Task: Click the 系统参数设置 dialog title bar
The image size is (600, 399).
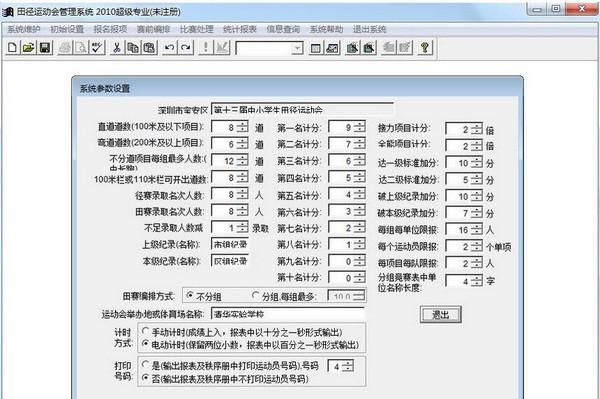Action: click(297, 88)
